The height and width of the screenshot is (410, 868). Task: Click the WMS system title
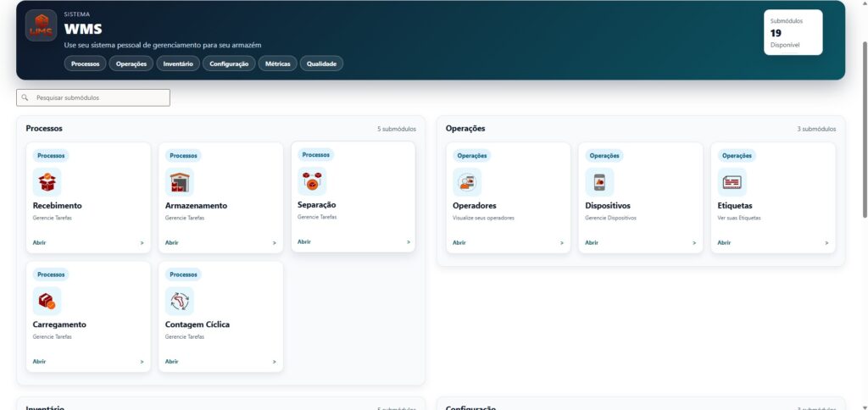83,29
